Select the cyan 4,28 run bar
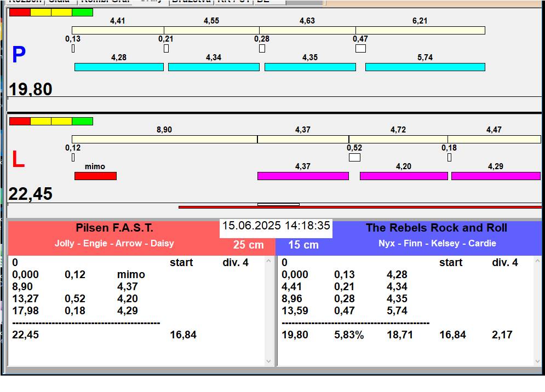 pyautogui.click(x=119, y=67)
